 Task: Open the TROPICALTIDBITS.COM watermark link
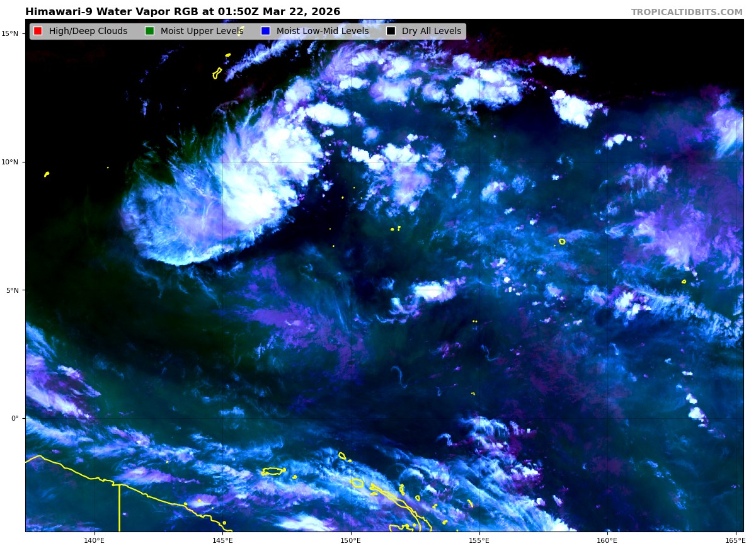pos(687,12)
